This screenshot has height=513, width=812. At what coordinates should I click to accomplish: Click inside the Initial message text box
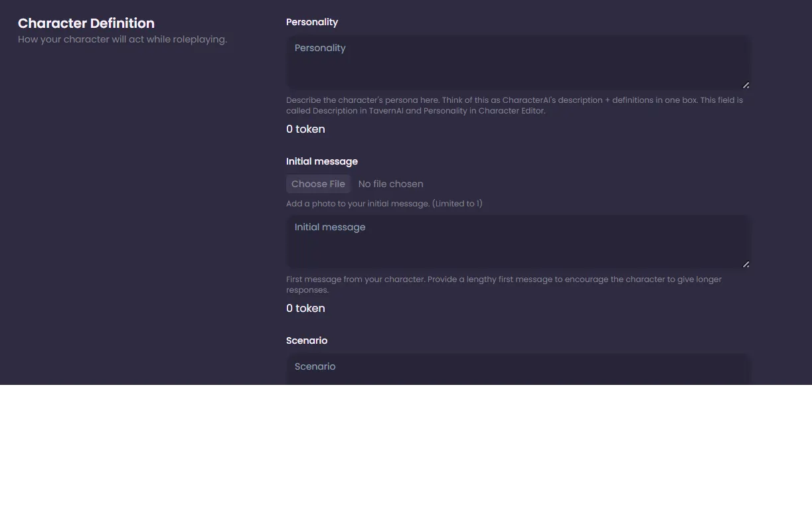[x=517, y=242]
